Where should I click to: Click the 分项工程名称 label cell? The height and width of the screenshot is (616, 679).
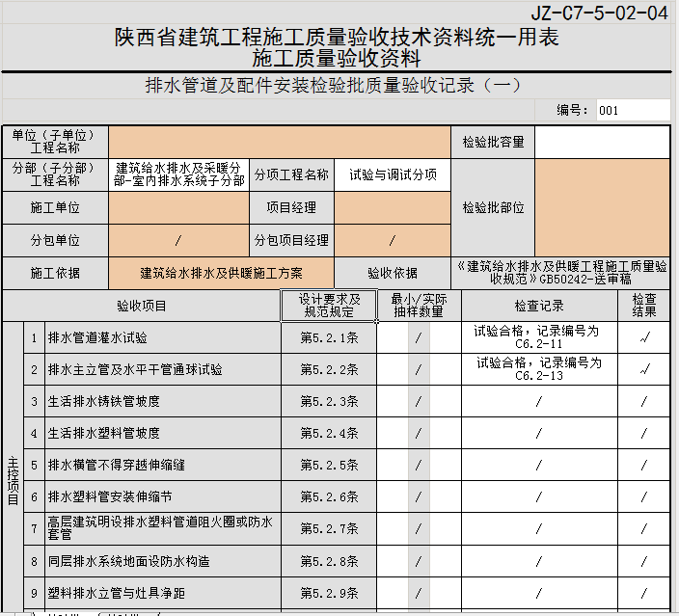point(291,174)
